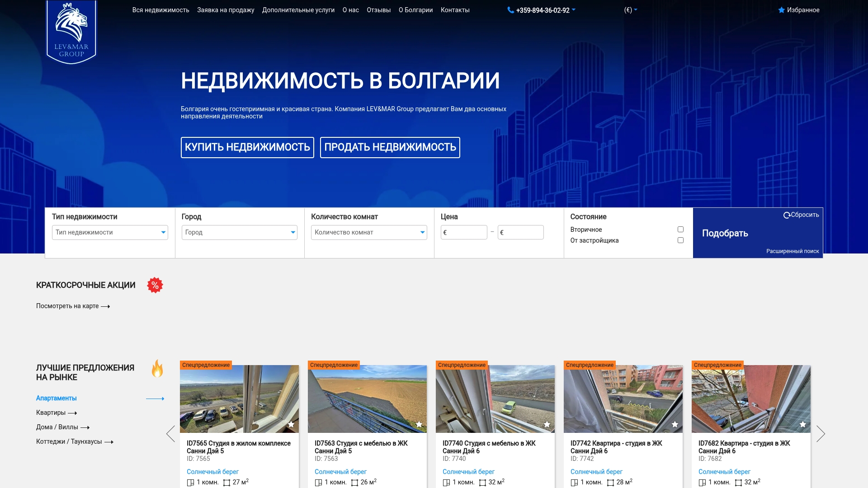Expand the Город selector

coord(239,232)
